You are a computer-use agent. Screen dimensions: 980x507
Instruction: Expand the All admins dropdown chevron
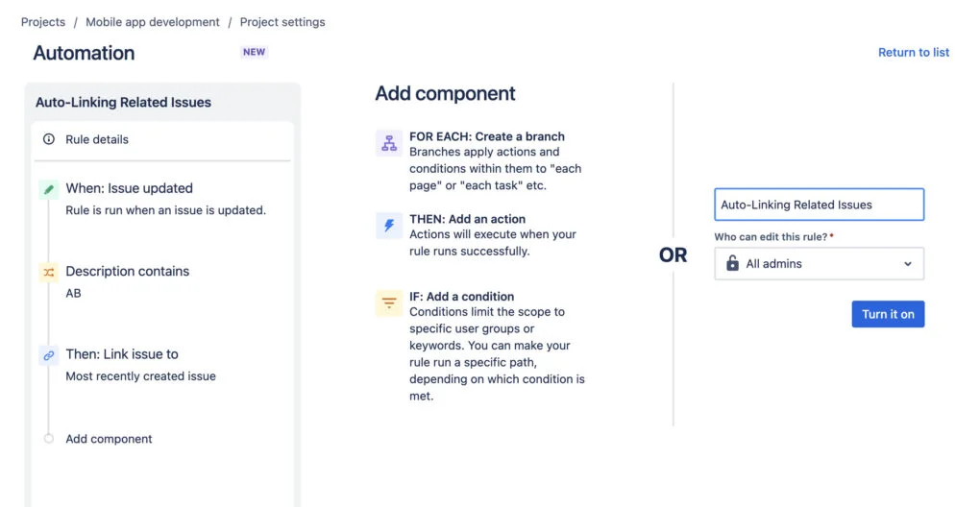(x=908, y=263)
